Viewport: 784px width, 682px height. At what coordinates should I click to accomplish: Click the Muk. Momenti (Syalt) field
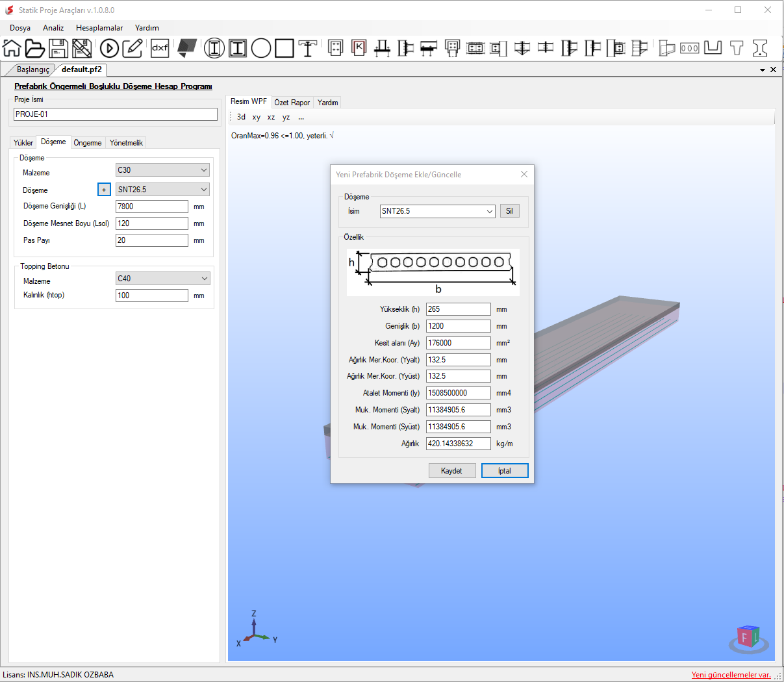coord(459,410)
